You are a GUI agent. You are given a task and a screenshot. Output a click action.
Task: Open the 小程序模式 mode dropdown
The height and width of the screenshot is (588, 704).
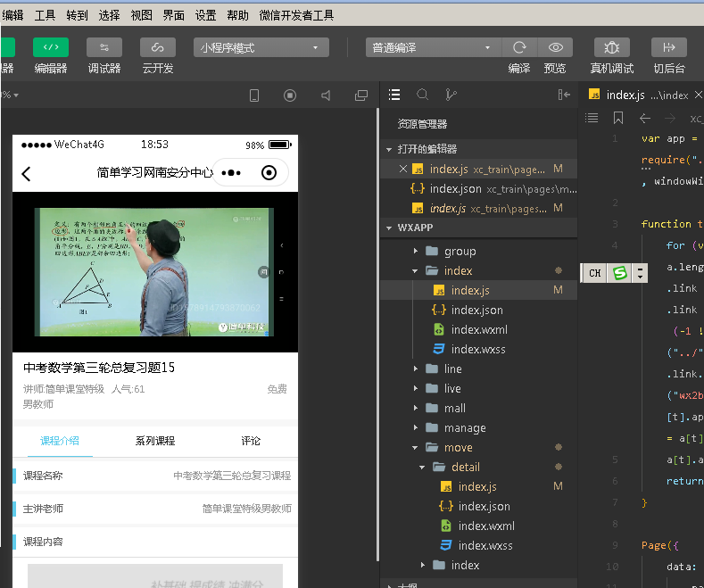261,47
